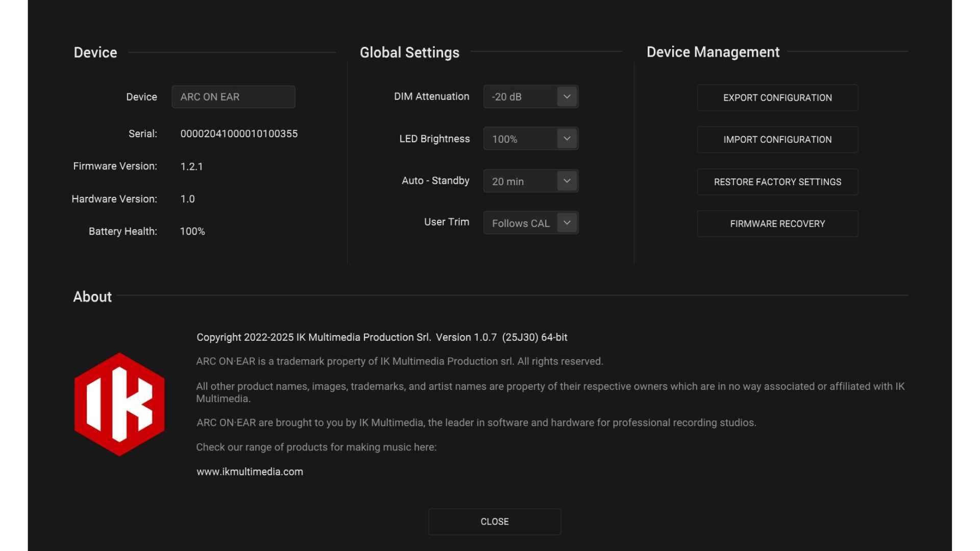980x551 pixels.
Task: Click the Export Configuration button
Action: [x=777, y=97]
